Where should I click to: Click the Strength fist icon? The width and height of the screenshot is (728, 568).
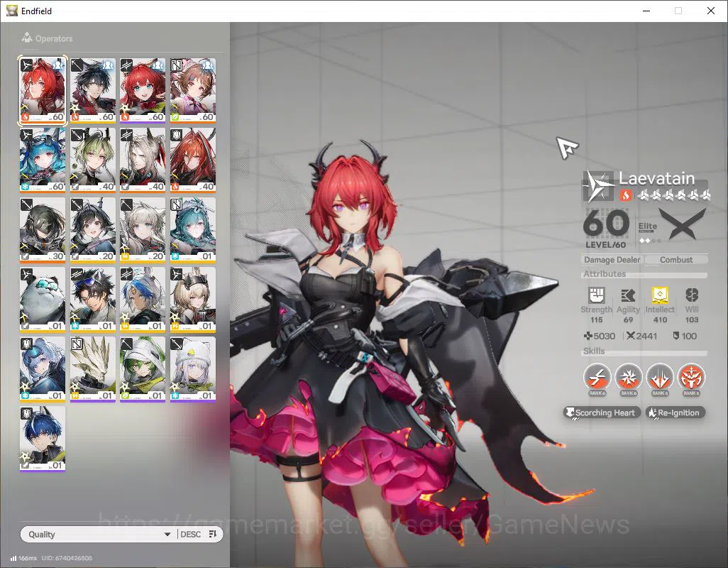tap(597, 295)
